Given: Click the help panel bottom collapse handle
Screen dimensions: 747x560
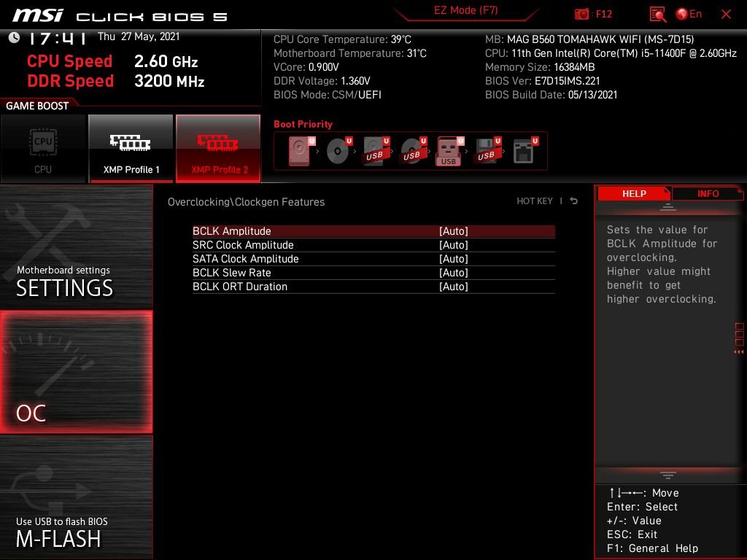Looking at the screenshot, I should pyautogui.click(x=668, y=475).
